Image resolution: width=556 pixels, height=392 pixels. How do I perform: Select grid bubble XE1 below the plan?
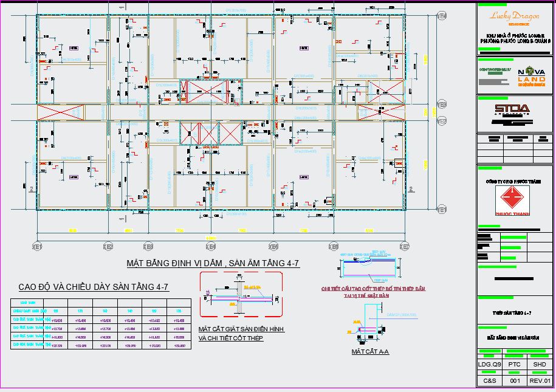37,247
